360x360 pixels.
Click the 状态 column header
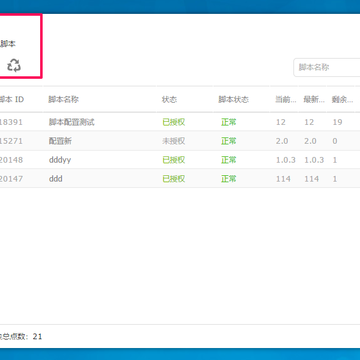pyautogui.click(x=169, y=99)
